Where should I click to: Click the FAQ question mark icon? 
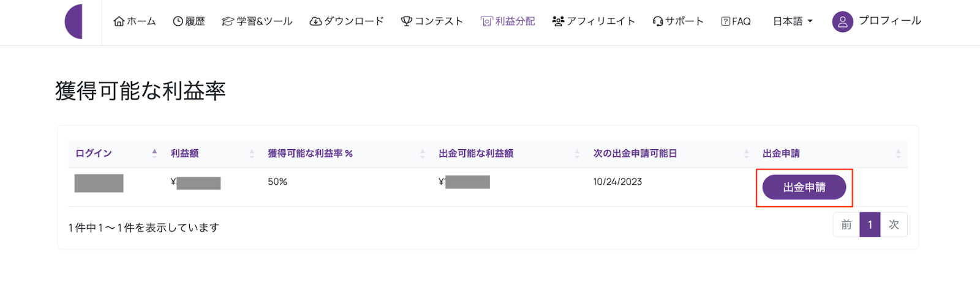pos(726,21)
